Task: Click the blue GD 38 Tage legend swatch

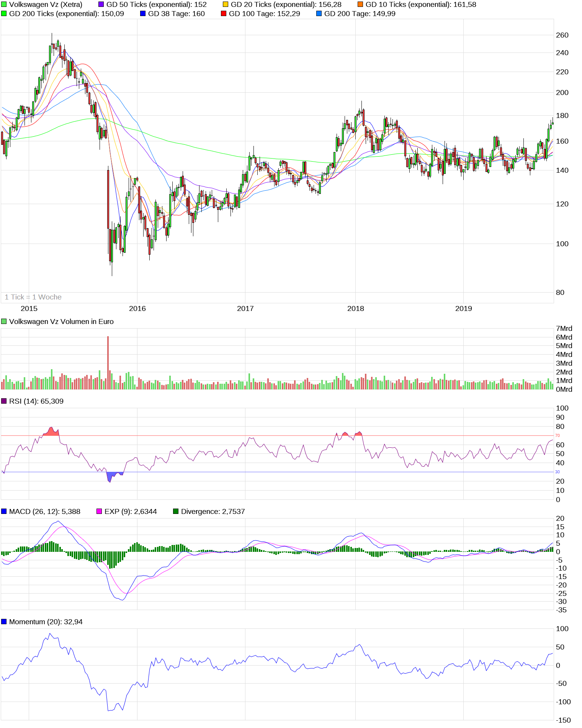Action: click(x=143, y=14)
